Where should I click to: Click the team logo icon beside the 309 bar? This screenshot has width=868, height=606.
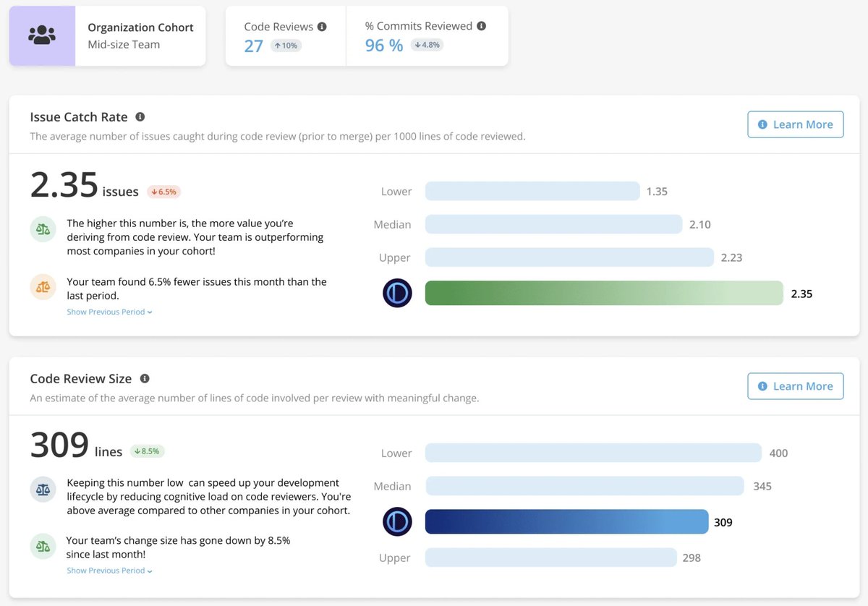(397, 521)
